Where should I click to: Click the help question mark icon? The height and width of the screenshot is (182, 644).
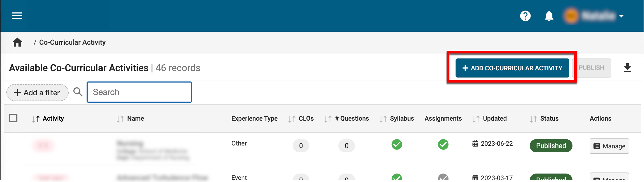pos(525,16)
